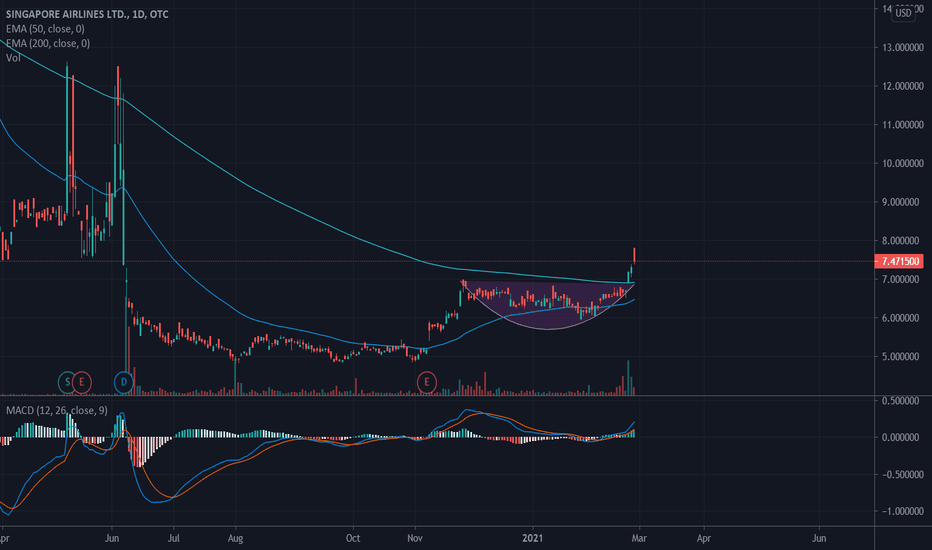Click the 7.471500 current price label

pos(899,261)
